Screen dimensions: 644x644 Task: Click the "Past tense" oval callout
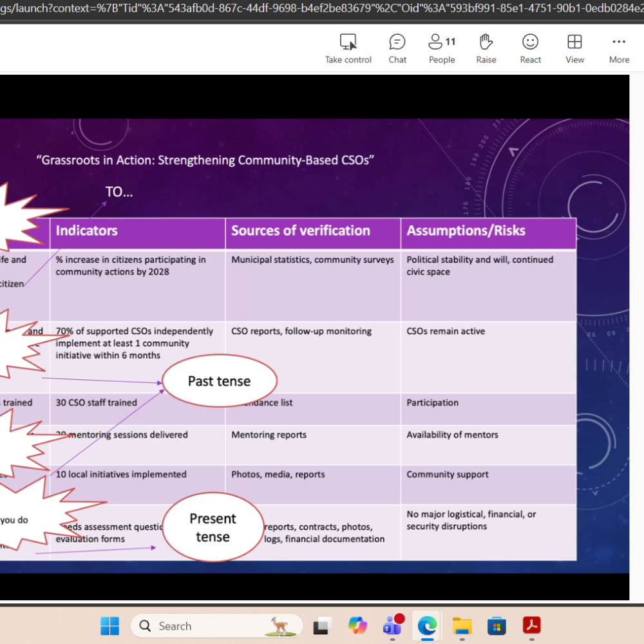point(220,381)
